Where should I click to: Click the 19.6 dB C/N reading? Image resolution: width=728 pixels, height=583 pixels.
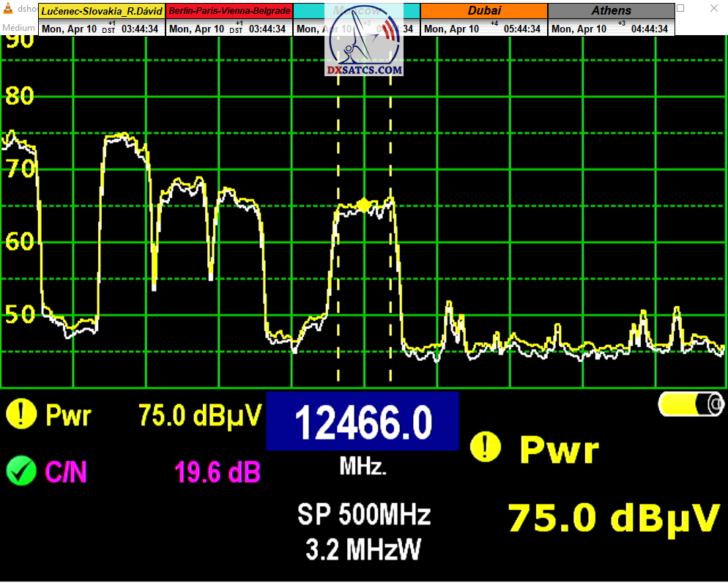217,472
